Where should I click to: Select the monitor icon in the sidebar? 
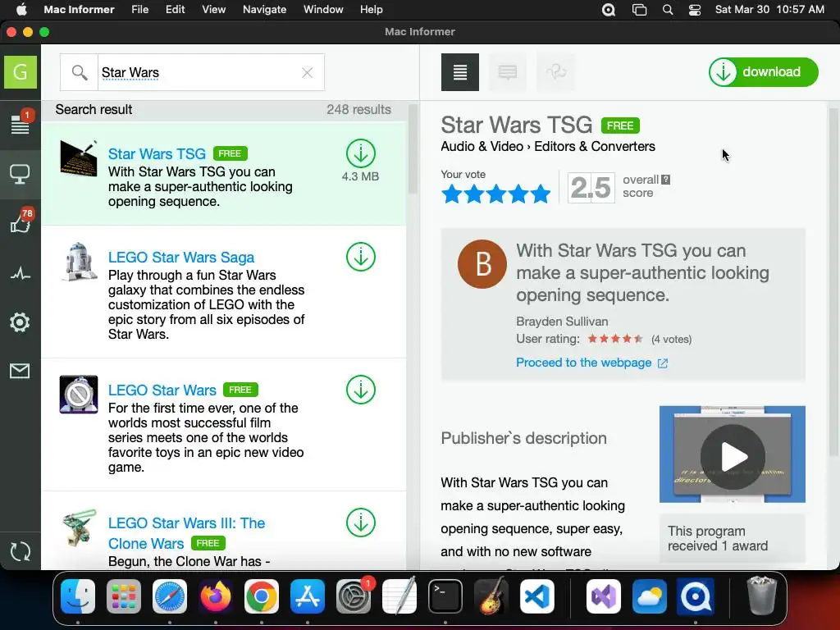(21, 174)
